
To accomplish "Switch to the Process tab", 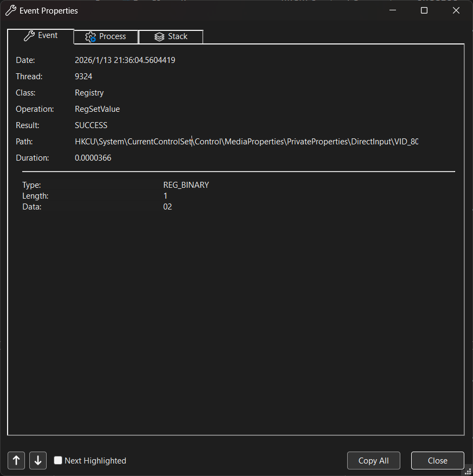I will click(x=106, y=36).
